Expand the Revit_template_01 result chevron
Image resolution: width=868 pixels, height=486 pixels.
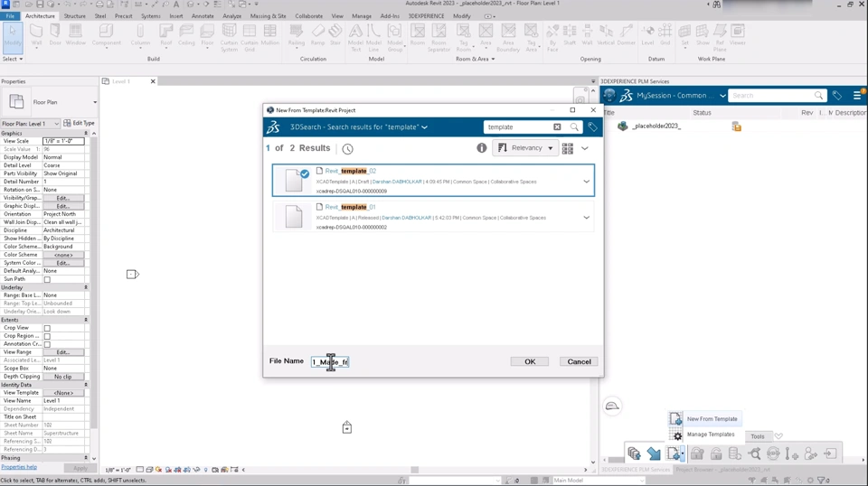point(586,218)
